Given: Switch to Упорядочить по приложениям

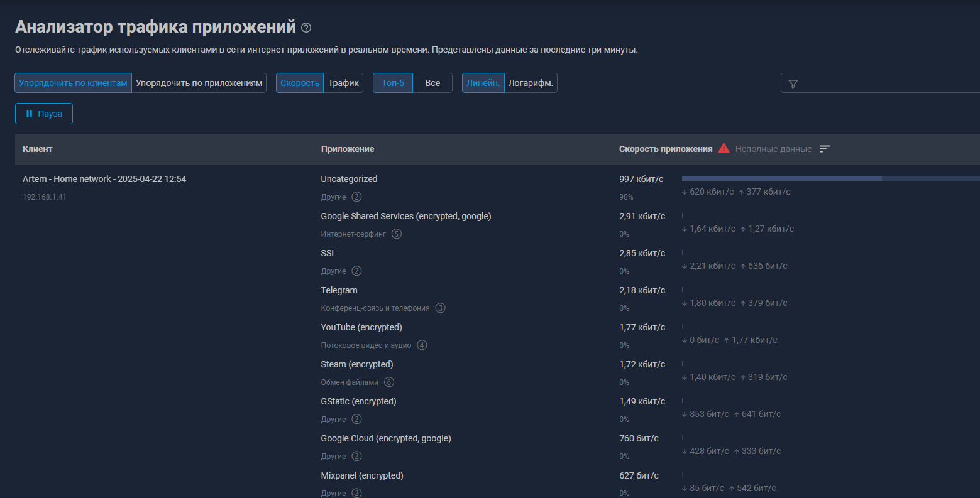Looking at the screenshot, I should coord(199,83).
